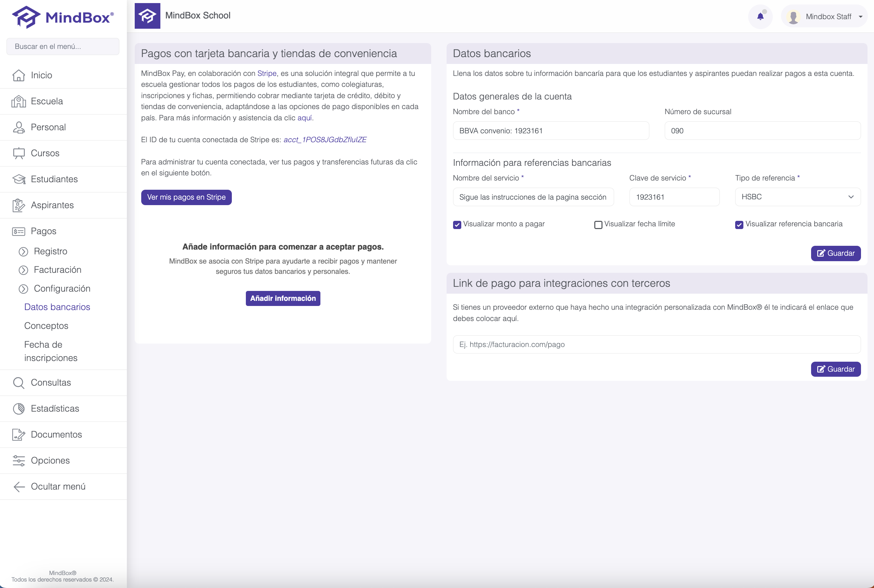This screenshot has width=874, height=588.
Task: Click the notification bell icon
Action: [x=760, y=16]
